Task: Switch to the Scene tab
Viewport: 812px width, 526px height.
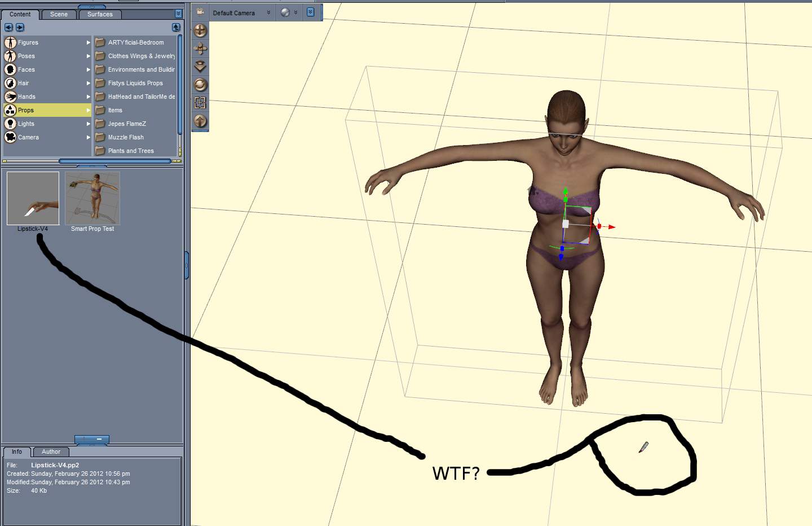Action: click(x=59, y=14)
